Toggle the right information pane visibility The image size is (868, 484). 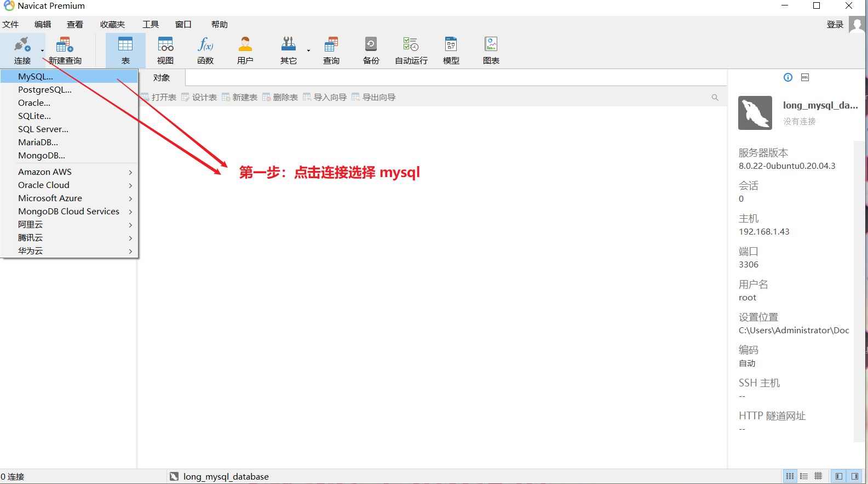(x=854, y=476)
